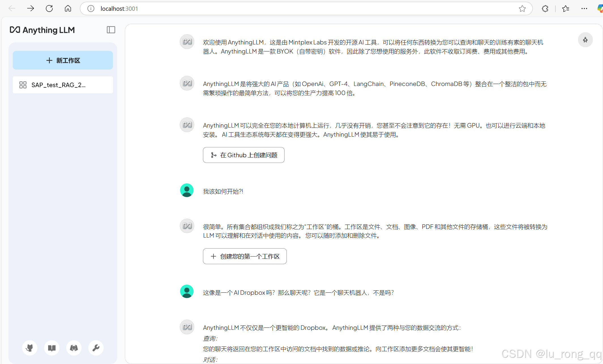Toggle the sidebar collapse icon
Screen dimensions: 603x364
(111, 30)
